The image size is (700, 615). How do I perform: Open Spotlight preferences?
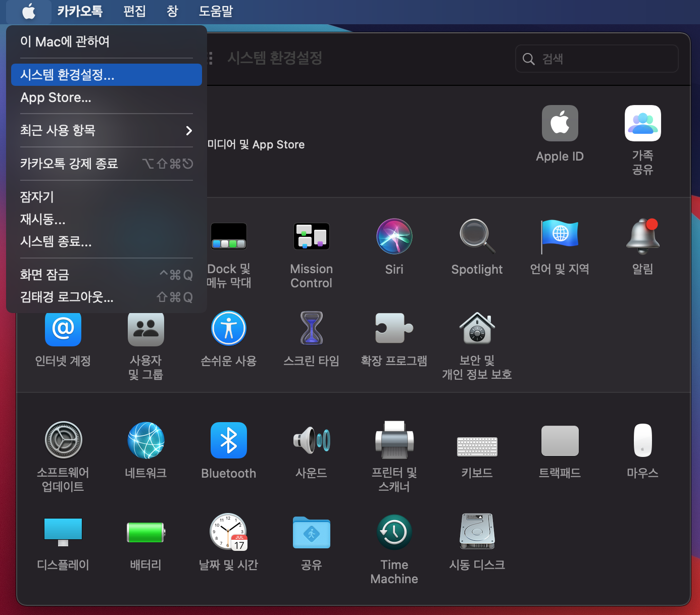[x=477, y=247]
